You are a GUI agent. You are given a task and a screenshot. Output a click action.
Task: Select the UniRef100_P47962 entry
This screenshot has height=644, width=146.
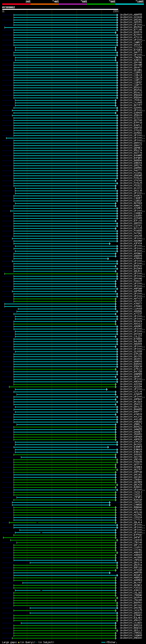click(x=131, y=233)
